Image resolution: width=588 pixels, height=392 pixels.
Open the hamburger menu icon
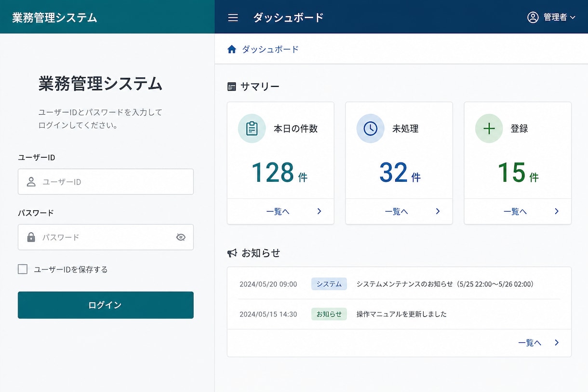coord(233,18)
